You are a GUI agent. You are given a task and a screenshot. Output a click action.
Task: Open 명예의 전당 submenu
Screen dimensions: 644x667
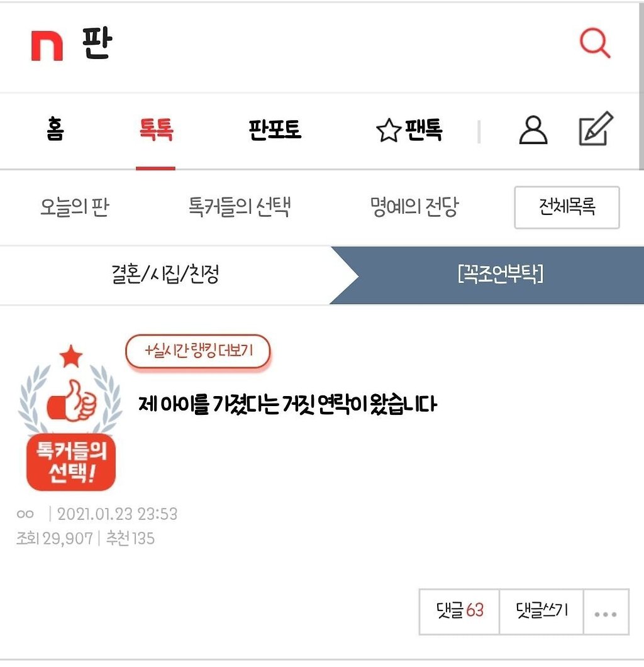click(x=414, y=207)
